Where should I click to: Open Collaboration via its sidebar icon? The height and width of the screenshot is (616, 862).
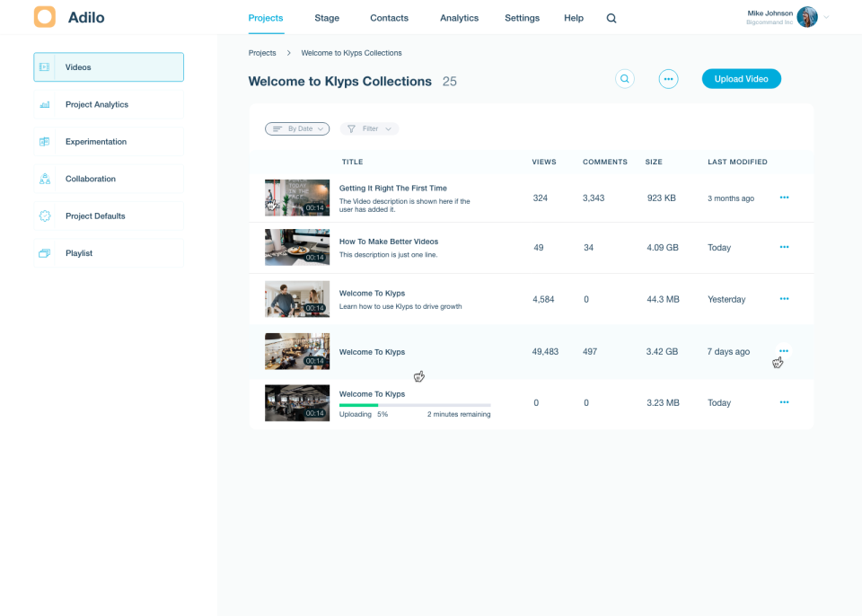pos(43,179)
